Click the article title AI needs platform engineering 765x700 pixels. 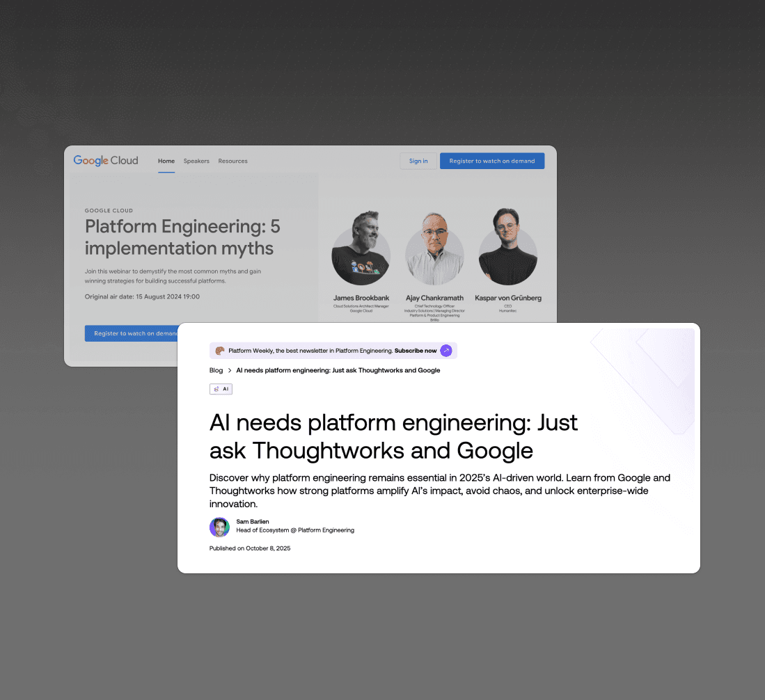(x=393, y=436)
